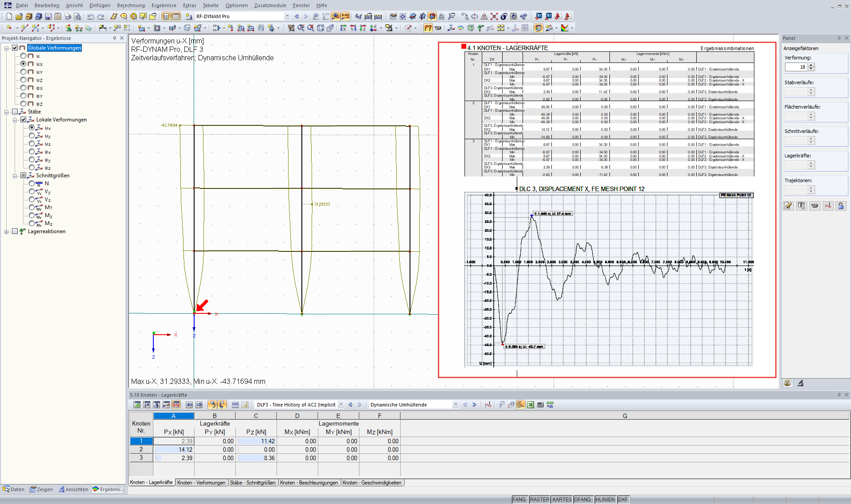The width and height of the screenshot is (851, 504).
Task: Click the calculator icon in table toolbar
Action: pyautogui.click(x=540, y=404)
